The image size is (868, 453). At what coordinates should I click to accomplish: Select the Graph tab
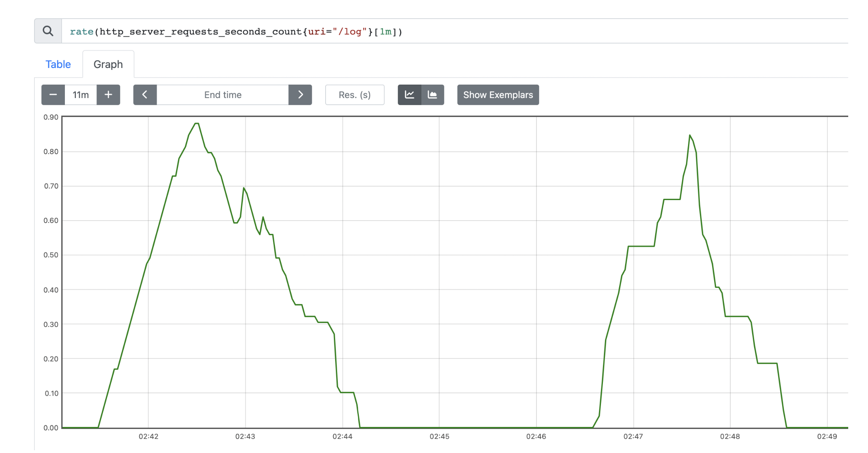coord(108,64)
